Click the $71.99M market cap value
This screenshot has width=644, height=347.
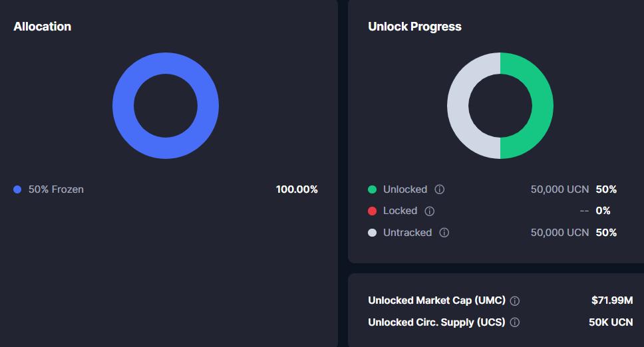click(x=611, y=300)
